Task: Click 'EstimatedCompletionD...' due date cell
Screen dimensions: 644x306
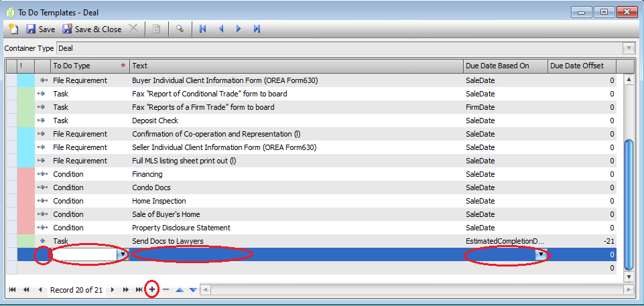Action: tap(505, 241)
